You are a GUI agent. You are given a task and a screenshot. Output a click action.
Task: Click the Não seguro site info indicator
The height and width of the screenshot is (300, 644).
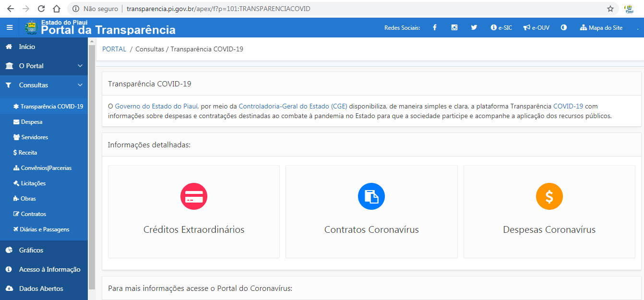pyautogui.click(x=95, y=9)
